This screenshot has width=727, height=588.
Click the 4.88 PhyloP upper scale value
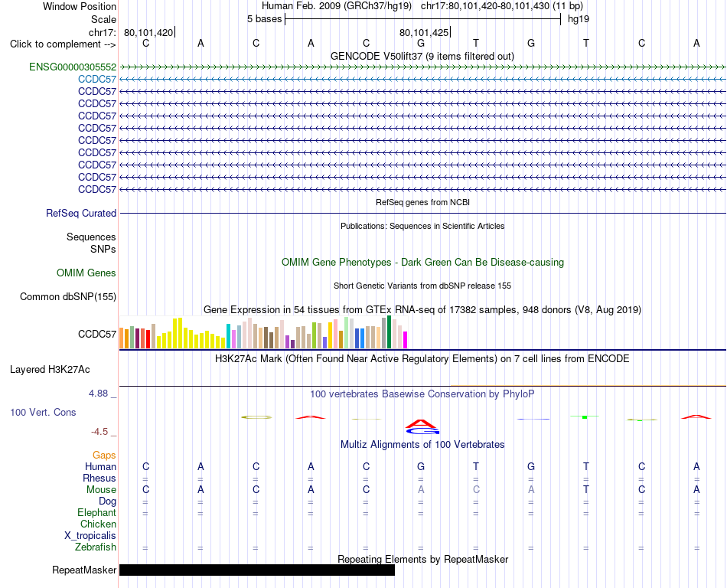click(x=98, y=394)
